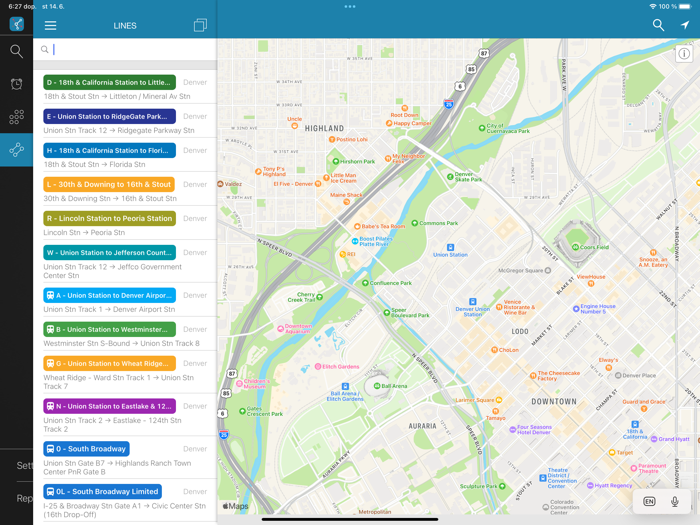
Task: Tap the Union Station transit marker on map
Action: [450, 247]
